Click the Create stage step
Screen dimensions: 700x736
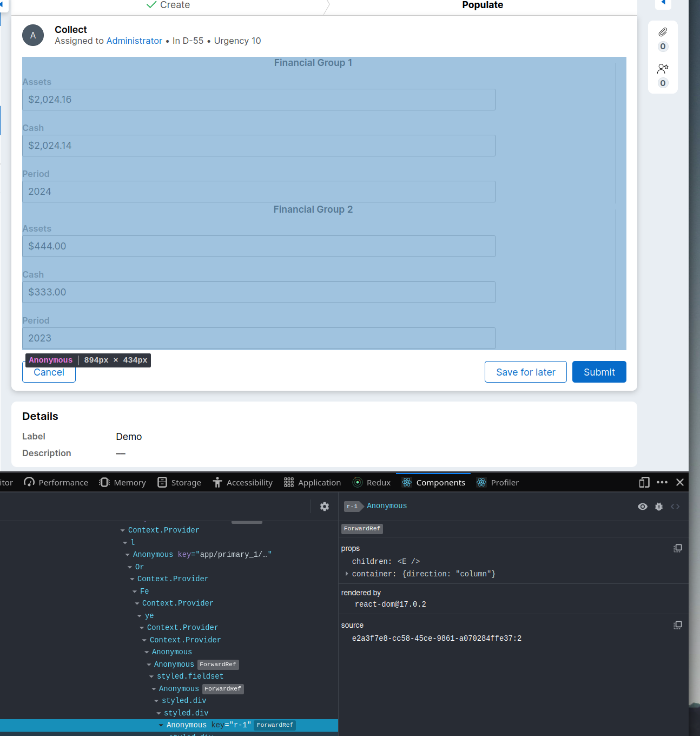pyautogui.click(x=168, y=5)
